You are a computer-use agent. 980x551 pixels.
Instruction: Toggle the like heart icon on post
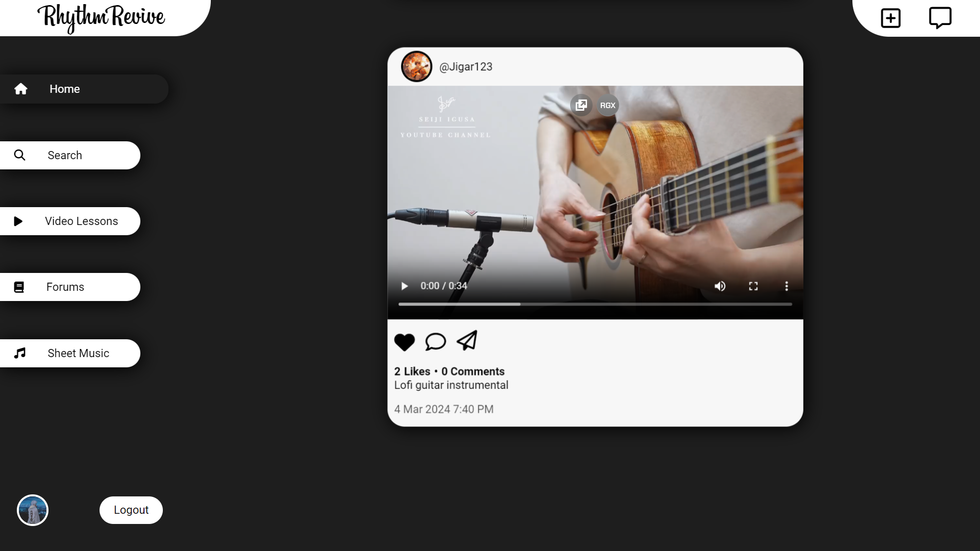pos(405,342)
